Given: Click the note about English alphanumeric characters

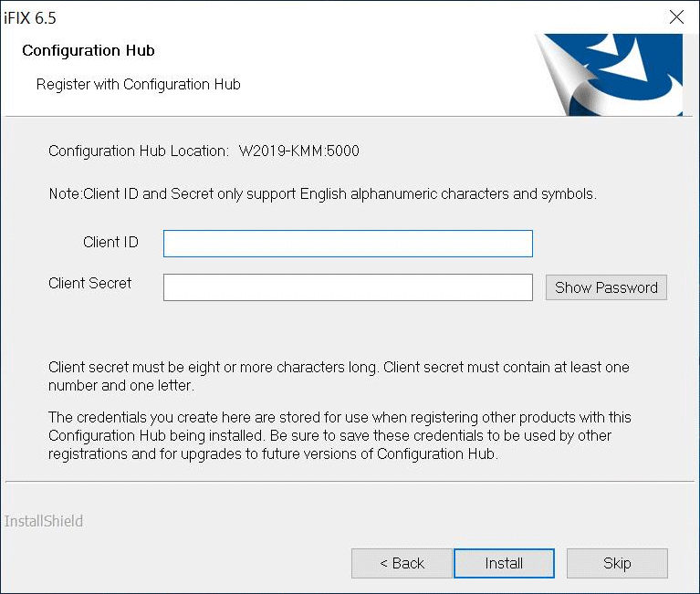Looking at the screenshot, I should (323, 193).
